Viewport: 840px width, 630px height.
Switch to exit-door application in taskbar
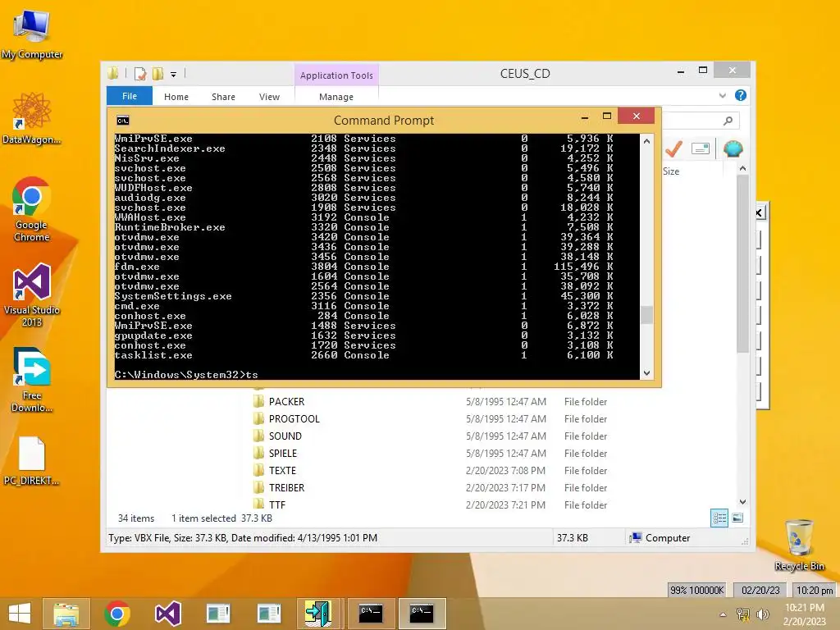(319, 614)
